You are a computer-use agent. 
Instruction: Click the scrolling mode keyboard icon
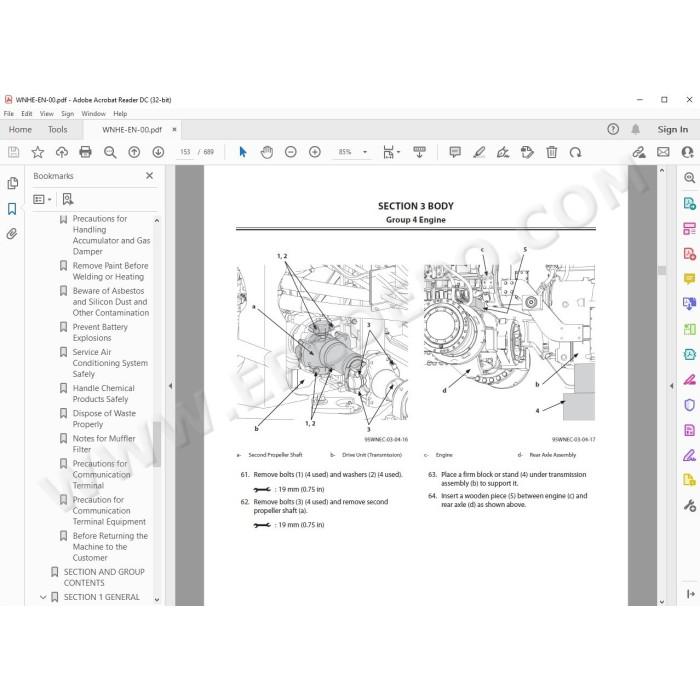[419, 152]
